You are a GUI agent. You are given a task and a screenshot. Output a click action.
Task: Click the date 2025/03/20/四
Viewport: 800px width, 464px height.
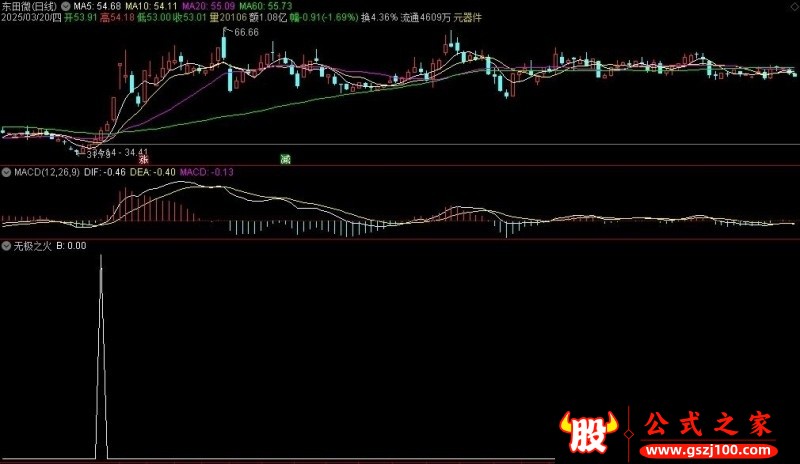[x=31, y=18]
